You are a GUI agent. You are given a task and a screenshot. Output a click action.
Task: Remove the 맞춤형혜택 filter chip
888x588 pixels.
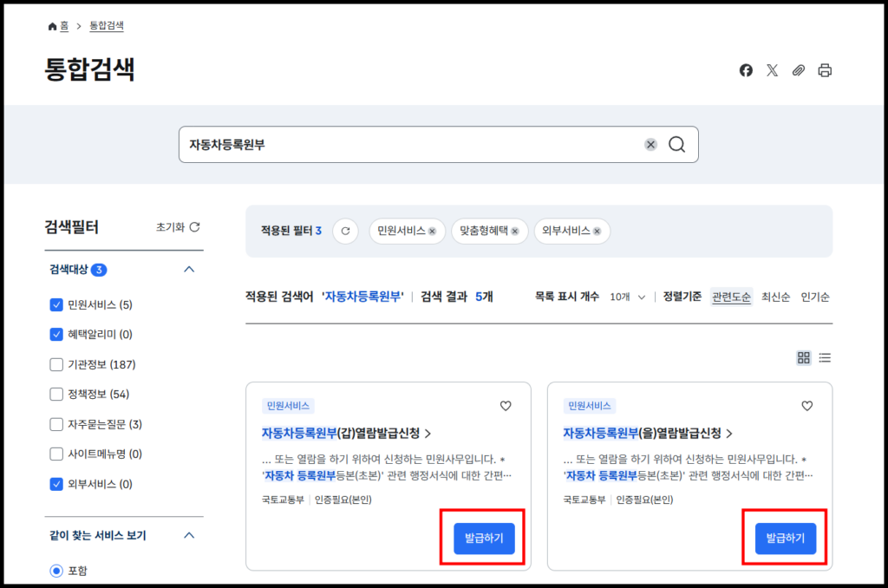[514, 232]
